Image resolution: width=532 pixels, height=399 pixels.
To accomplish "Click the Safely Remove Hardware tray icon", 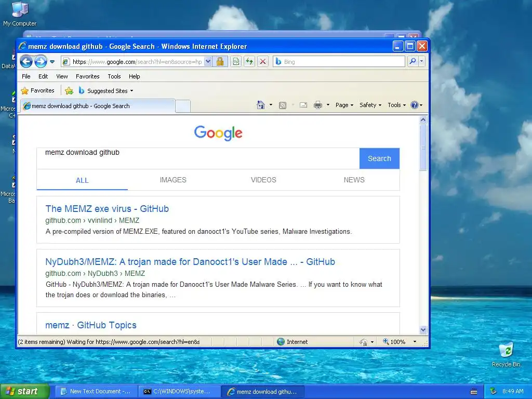I will click(494, 391).
